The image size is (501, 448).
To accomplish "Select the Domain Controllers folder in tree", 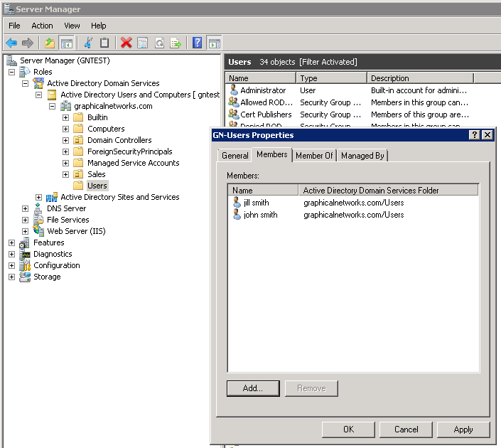I will (119, 140).
